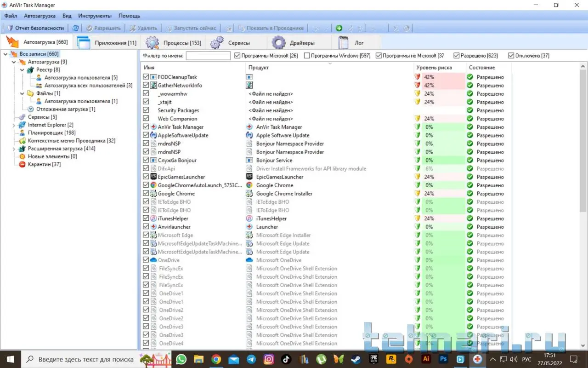The width and height of the screenshot is (588, 368).
Task: Click the Файлы folder icon in the tree
Action: pos(31,93)
